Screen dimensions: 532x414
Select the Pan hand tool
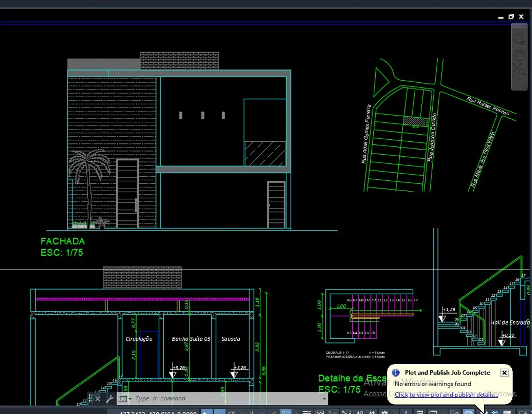click(519, 54)
